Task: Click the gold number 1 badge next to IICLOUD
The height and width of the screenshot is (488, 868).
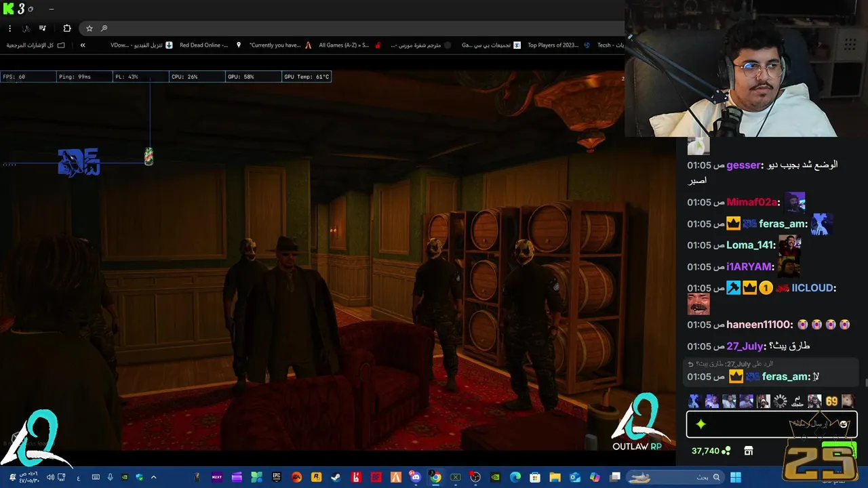Action: pos(766,288)
